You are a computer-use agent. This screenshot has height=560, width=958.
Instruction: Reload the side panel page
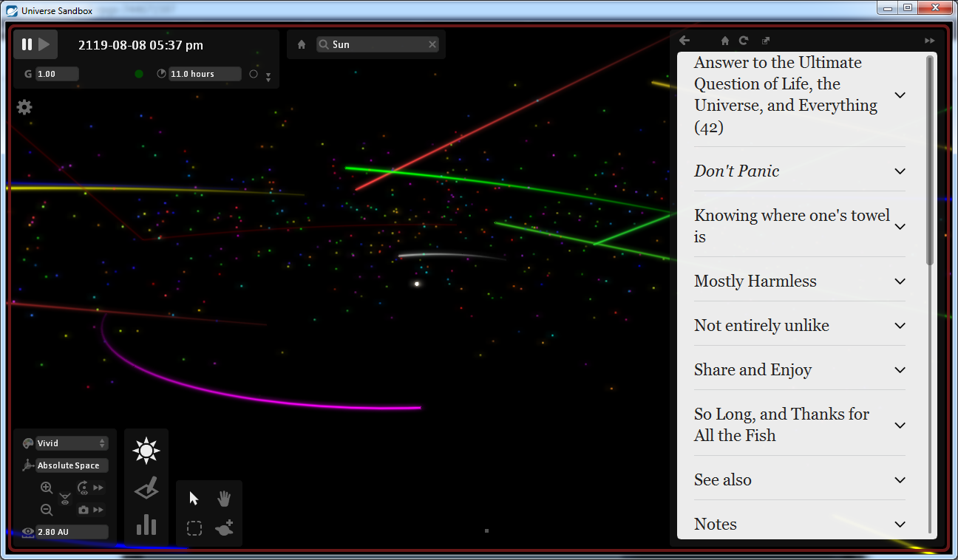pos(744,41)
